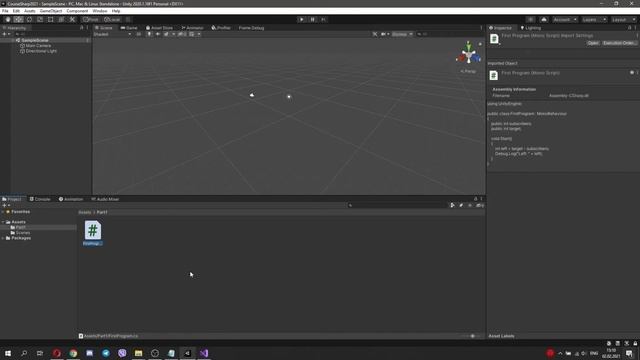640x360 pixels.
Task: Open the GameObject menu
Action: click(51, 11)
